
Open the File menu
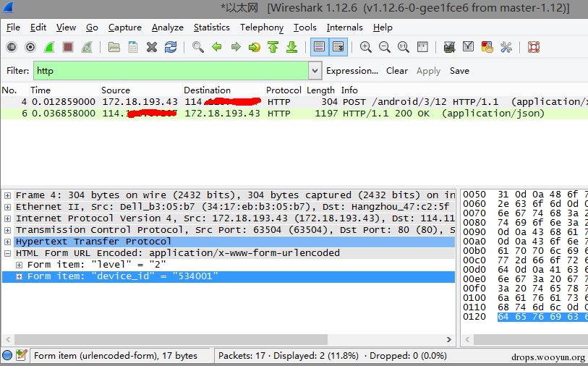click(13, 27)
